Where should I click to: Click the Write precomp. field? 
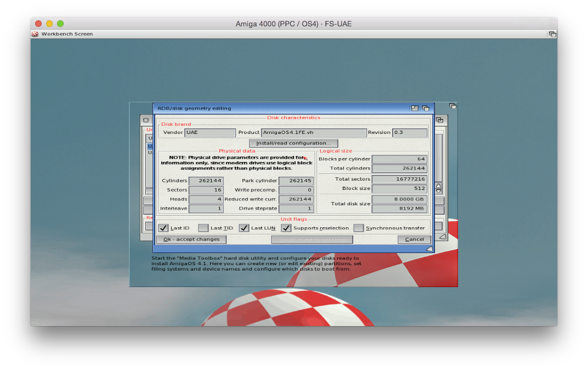tap(296, 190)
